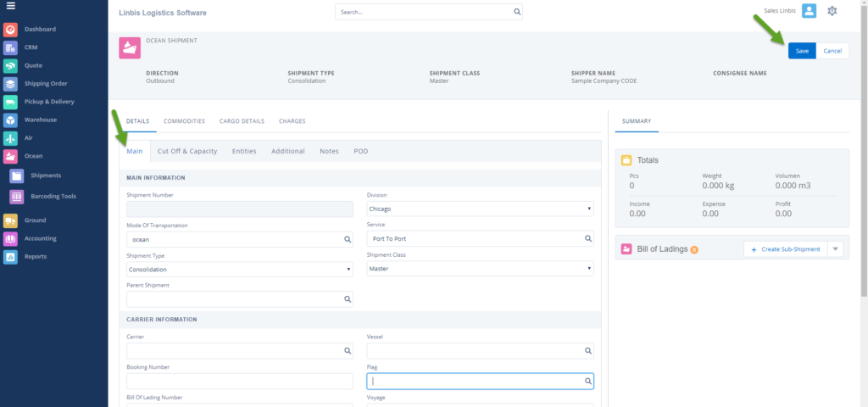868x407 pixels.
Task: Click the CRM sidebar icon
Action: (10, 47)
